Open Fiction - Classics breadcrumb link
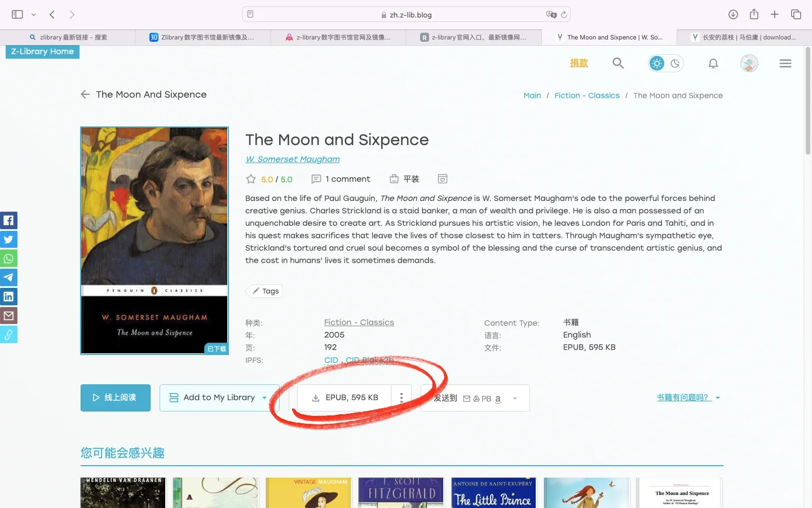This screenshot has height=508, width=812. (587, 95)
